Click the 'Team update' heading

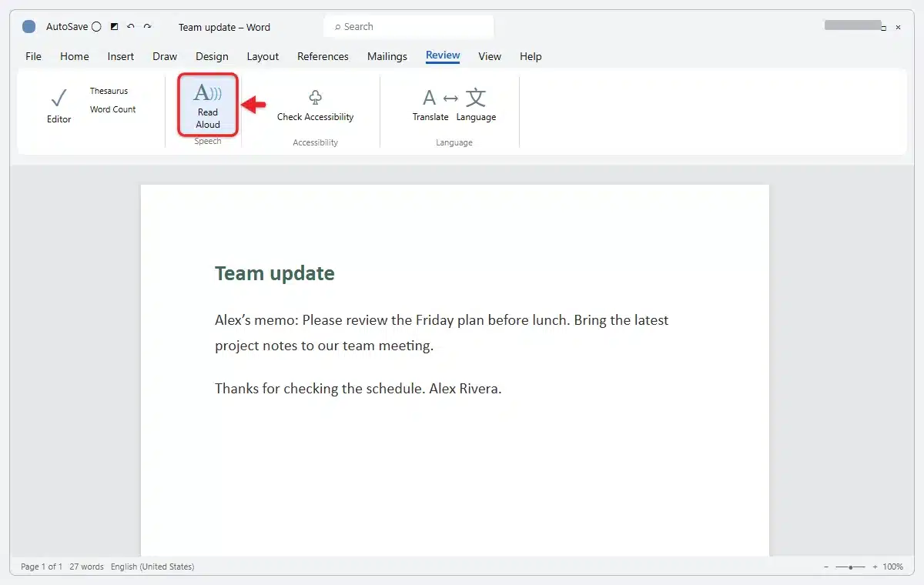pos(275,273)
